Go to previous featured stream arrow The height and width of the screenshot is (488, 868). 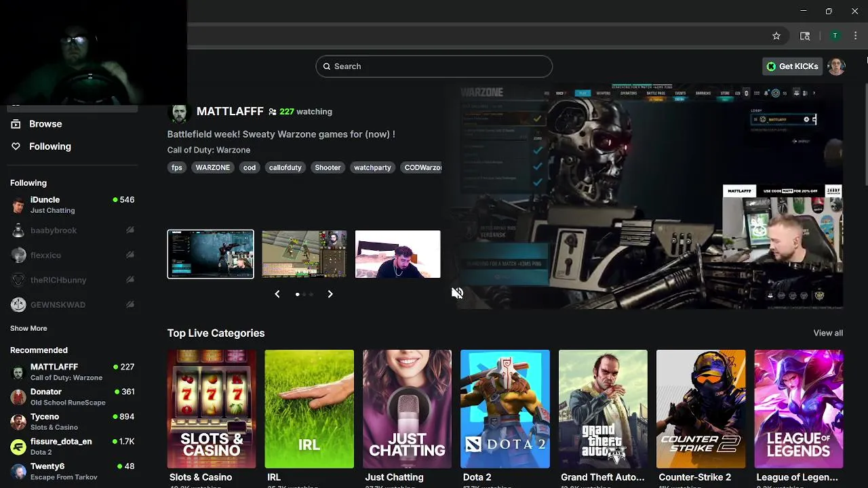click(x=277, y=294)
